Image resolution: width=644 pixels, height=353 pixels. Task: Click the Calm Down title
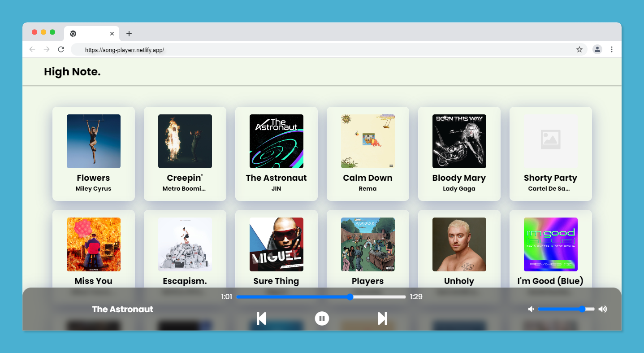point(367,178)
